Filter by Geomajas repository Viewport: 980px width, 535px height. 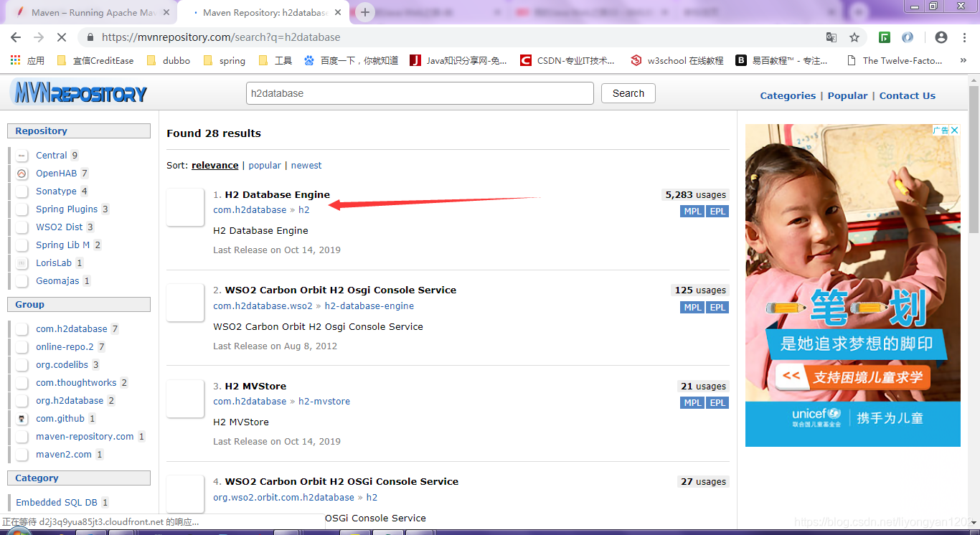pos(57,280)
